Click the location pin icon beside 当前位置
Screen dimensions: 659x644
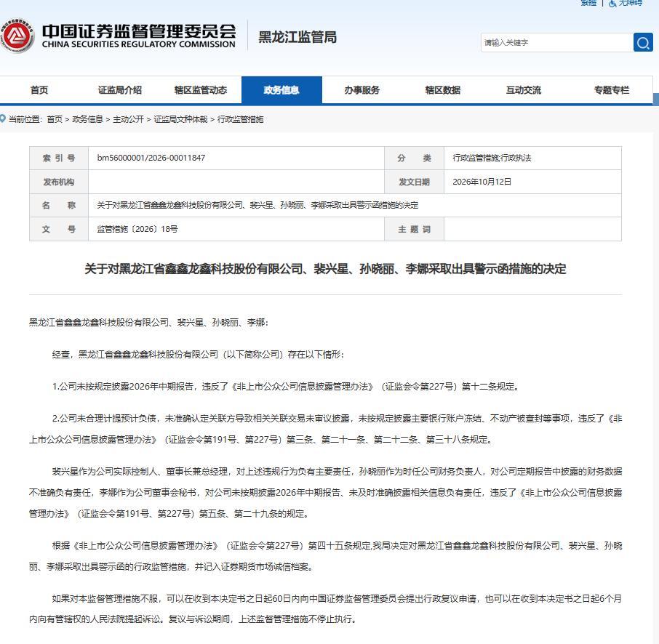(x=2, y=119)
